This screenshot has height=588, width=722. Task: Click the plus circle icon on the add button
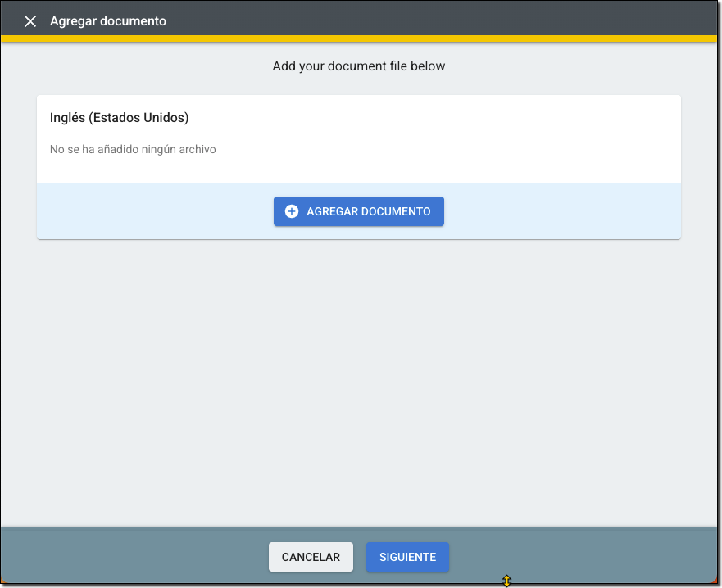coord(292,211)
